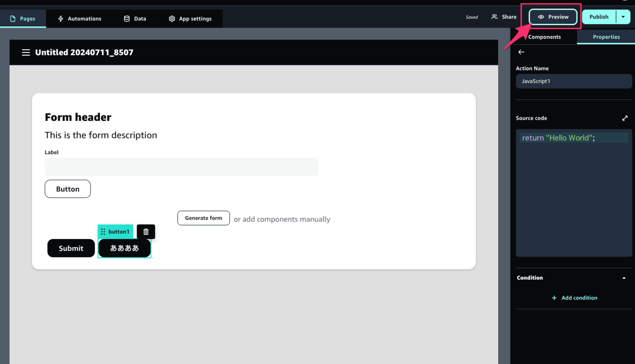This screenshot has width=635, height=364.
Task: Switch to the Pages tab
Action: [x=23, y=18]
